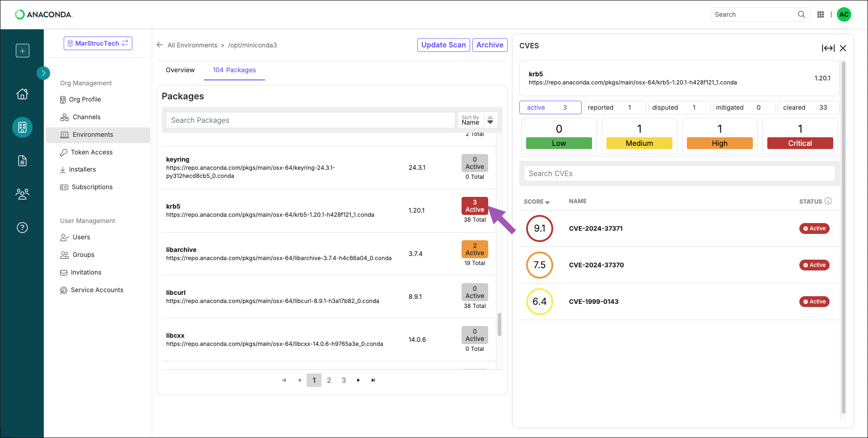The height and width of the screenshot is (438, 868).
Task: Open Invitations in sidebar
Action: point(81,272)
